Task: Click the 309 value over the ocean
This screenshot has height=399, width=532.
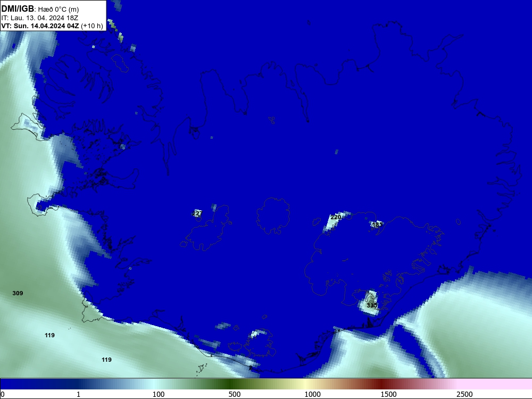Action: click(x=18, y=293)
